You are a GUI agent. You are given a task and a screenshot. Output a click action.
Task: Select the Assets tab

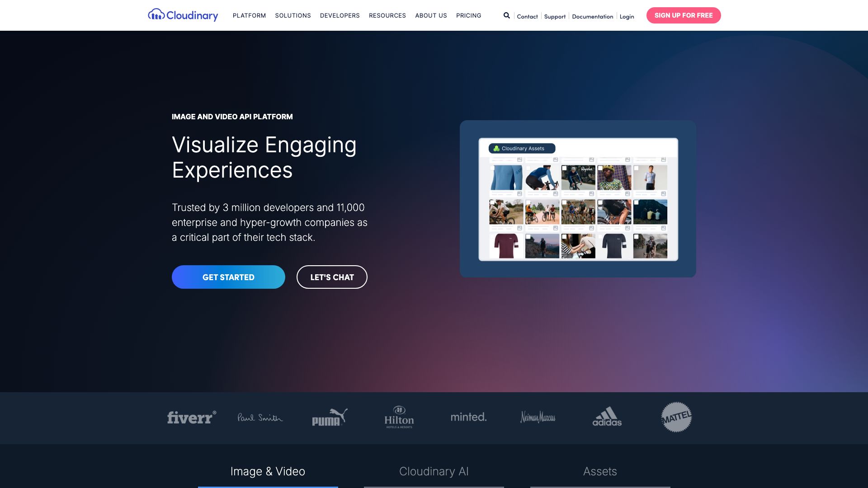click(x=600, y=471)
